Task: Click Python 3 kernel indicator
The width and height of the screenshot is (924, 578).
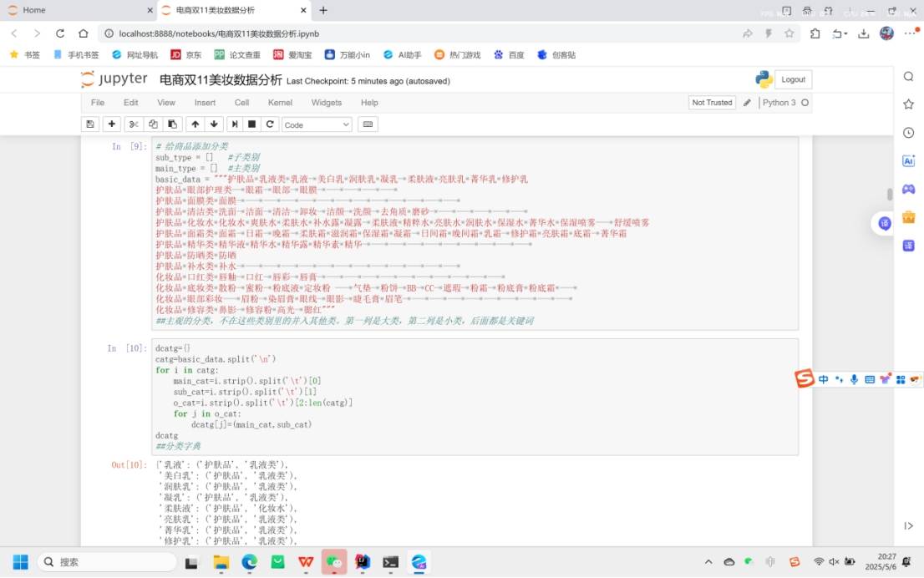Action: (x=785, y=103)
